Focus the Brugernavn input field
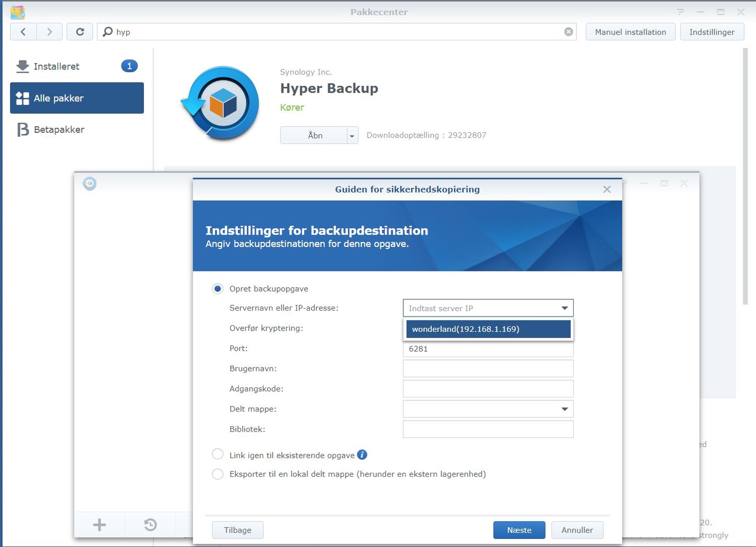This screenshot has width=756, height=547. click(488, 368)
